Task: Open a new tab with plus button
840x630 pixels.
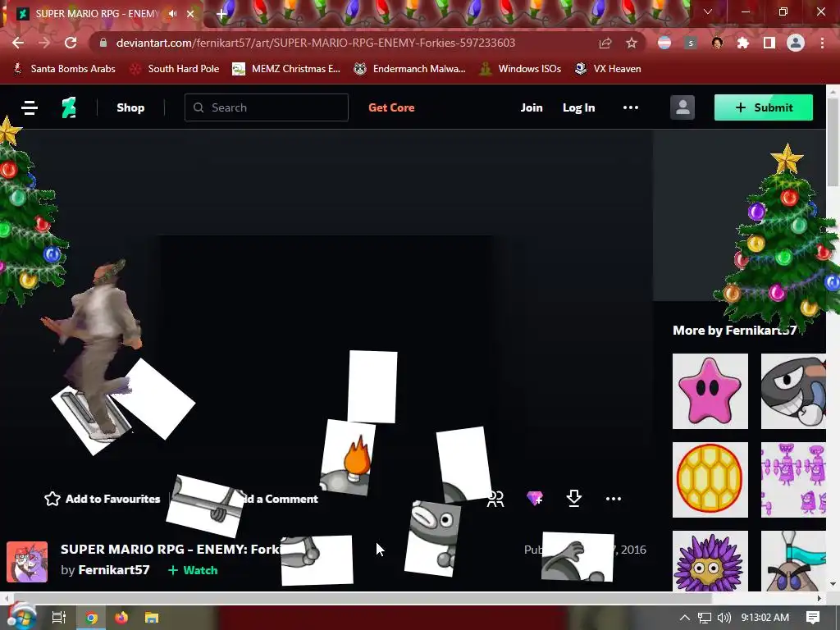Action: [221, 14]
